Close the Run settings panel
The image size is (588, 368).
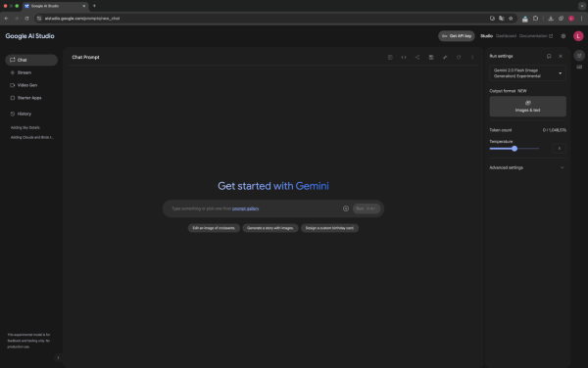pos(561,56)
